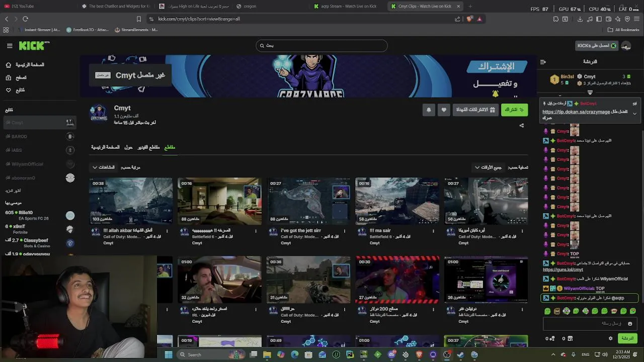Open WilyamOfficial channel in sidebar
Screen dimensions: 644x362
pyautogui.click(x=39, y=164)
